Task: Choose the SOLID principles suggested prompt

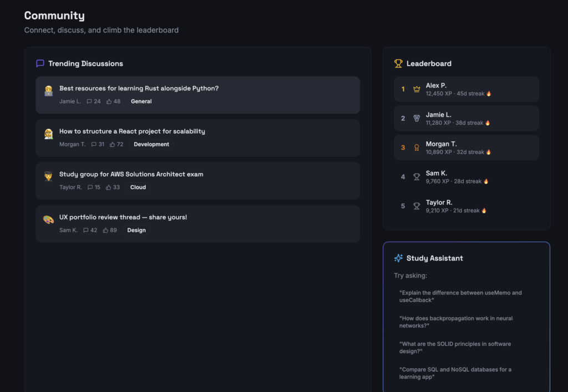Action: pos(455,347)
